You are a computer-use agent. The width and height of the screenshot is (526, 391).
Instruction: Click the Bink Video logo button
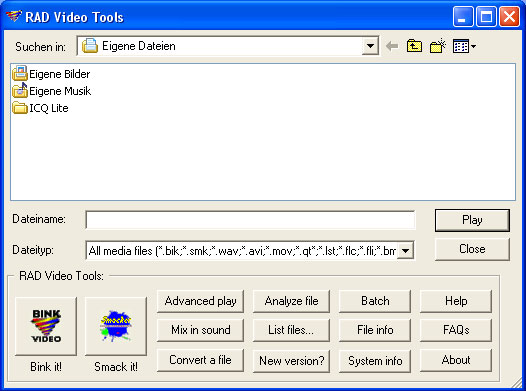[x=46, y=326]
